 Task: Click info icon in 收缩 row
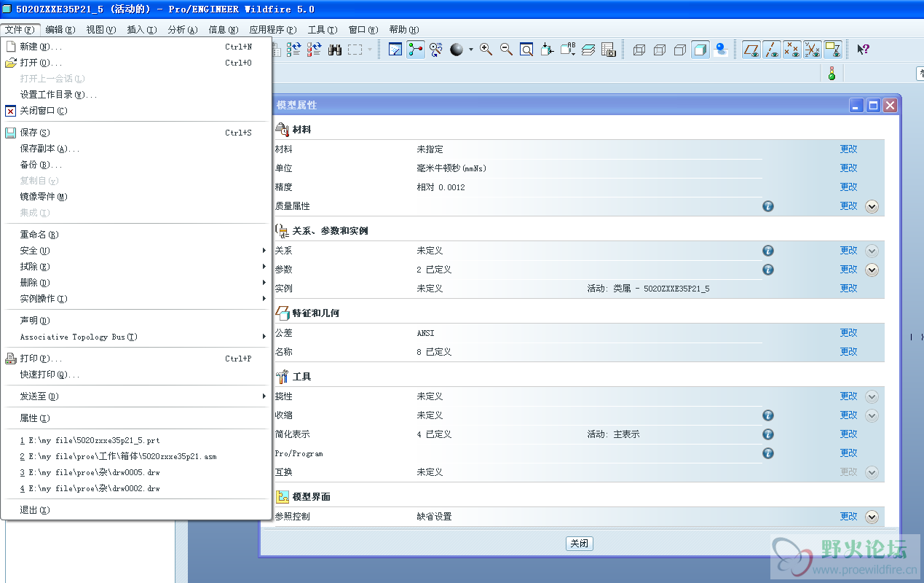[x=767, y=415]
